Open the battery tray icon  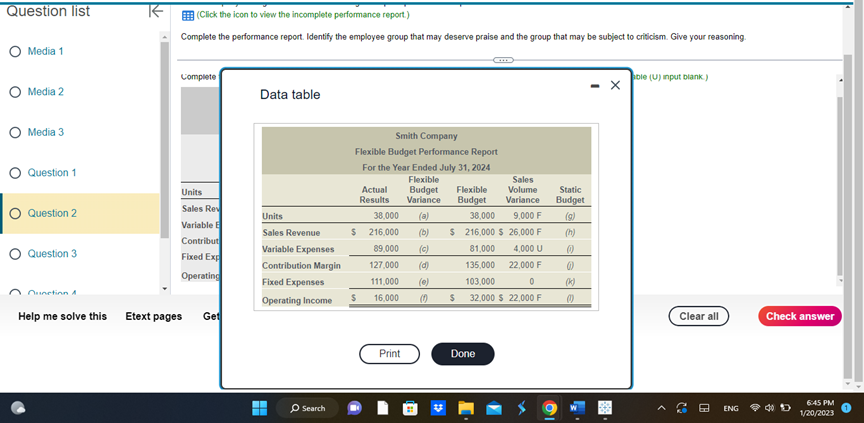coord(784,408)
